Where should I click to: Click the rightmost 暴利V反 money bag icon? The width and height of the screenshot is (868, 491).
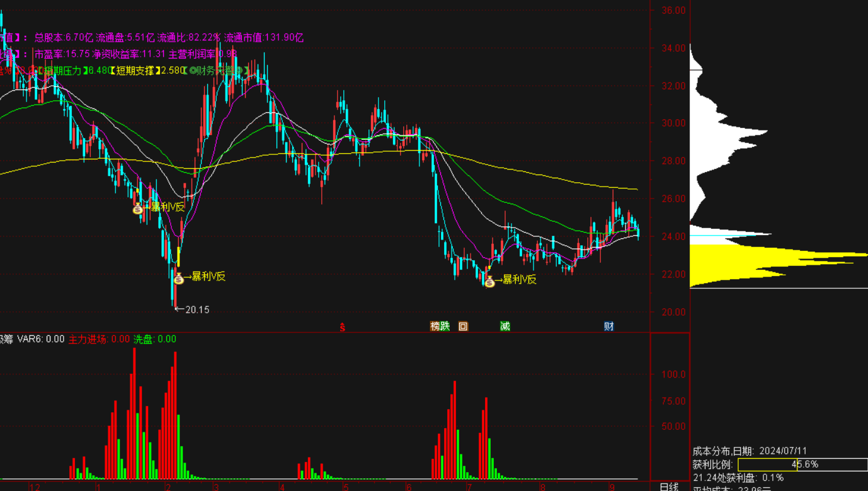click(489, 281)
